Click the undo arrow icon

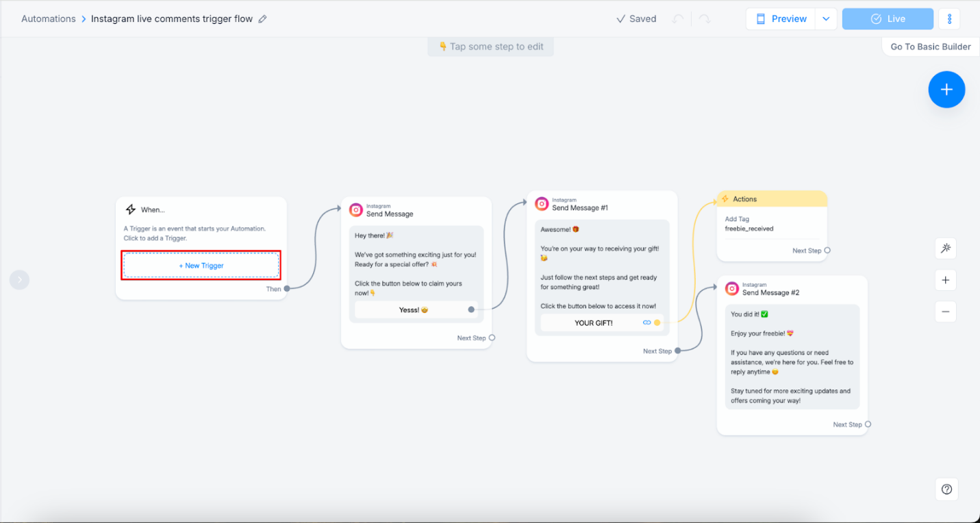click(x=678, y=19)
